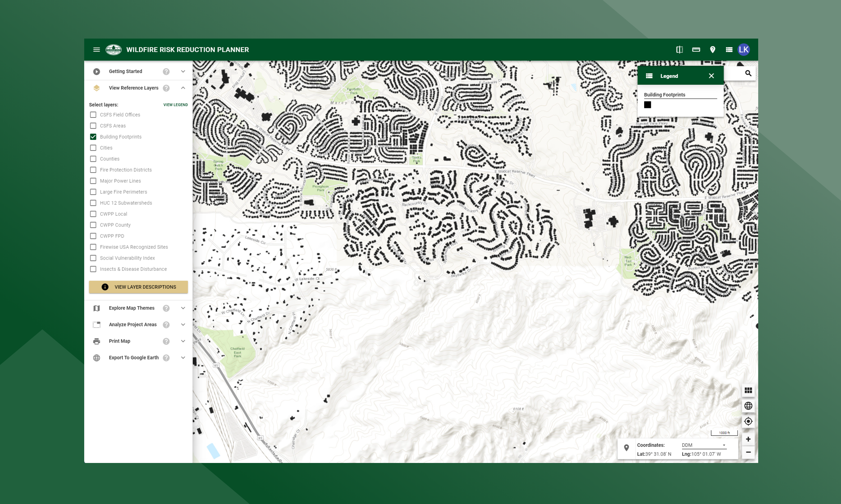
Task: Uncheck the Building Footprints layer
Action: click(x=93, y=137)
